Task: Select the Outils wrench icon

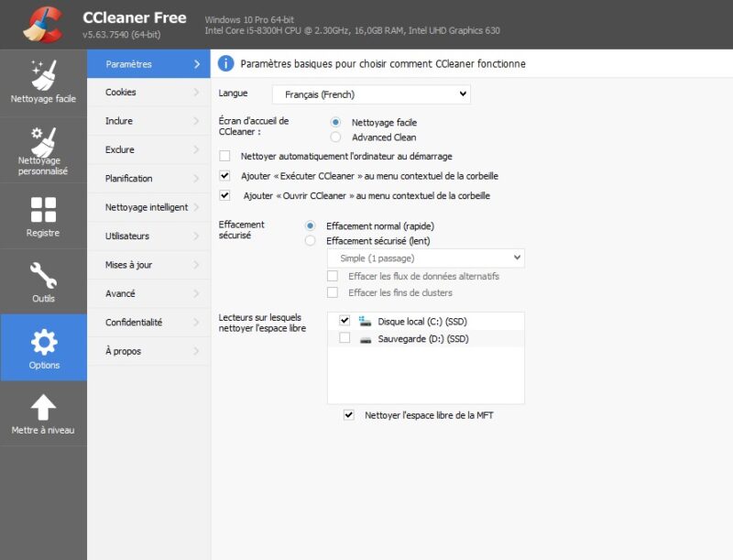Action: click(42, 277)
